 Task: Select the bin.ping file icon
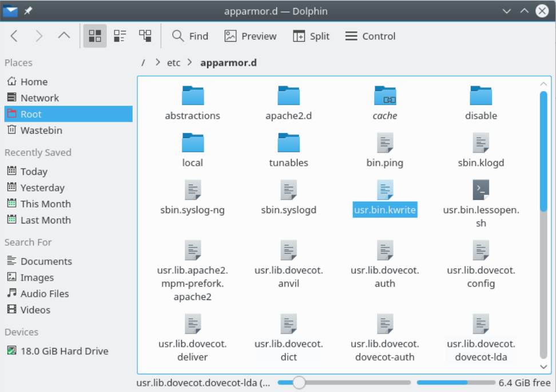point(385,143)
